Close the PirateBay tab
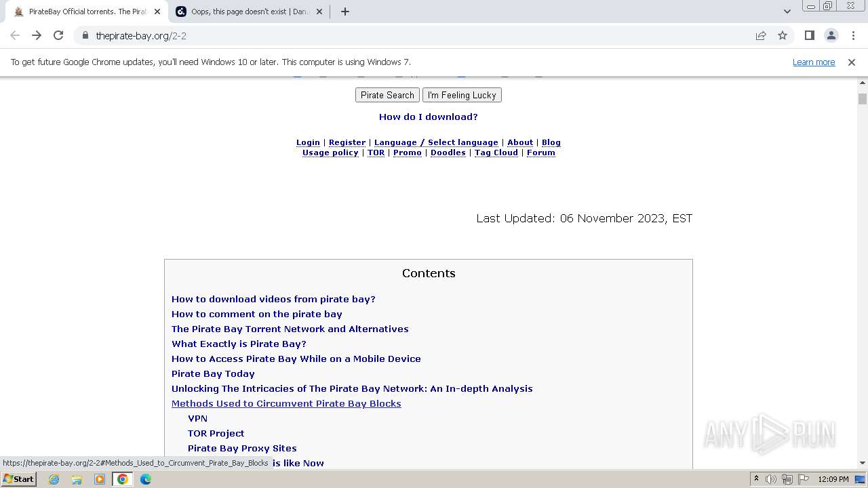The height and width of the screenshot is (488, 868). [x=157, y=12]
